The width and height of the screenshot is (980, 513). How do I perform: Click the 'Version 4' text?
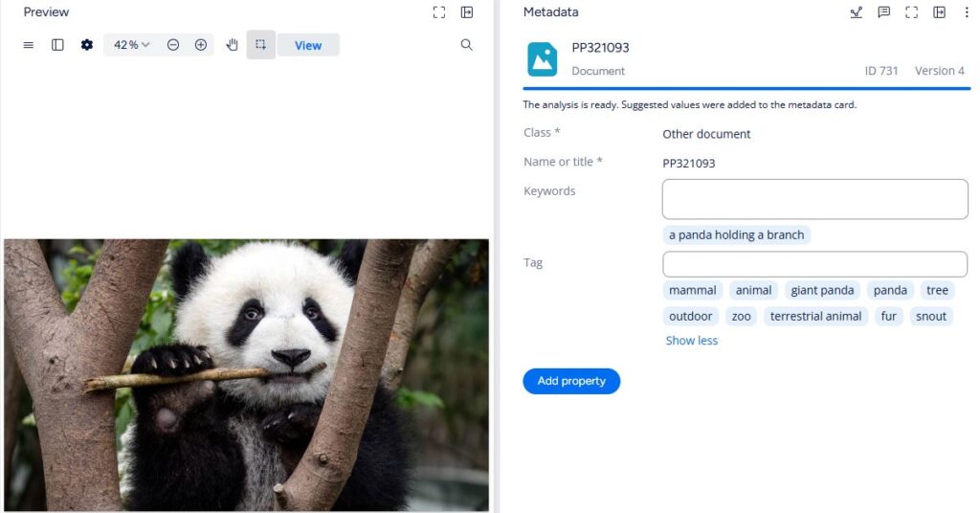[x=940, y=71]
